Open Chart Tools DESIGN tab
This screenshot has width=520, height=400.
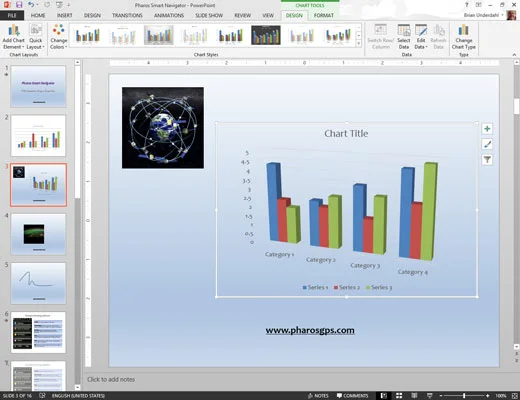pos(294,15)
